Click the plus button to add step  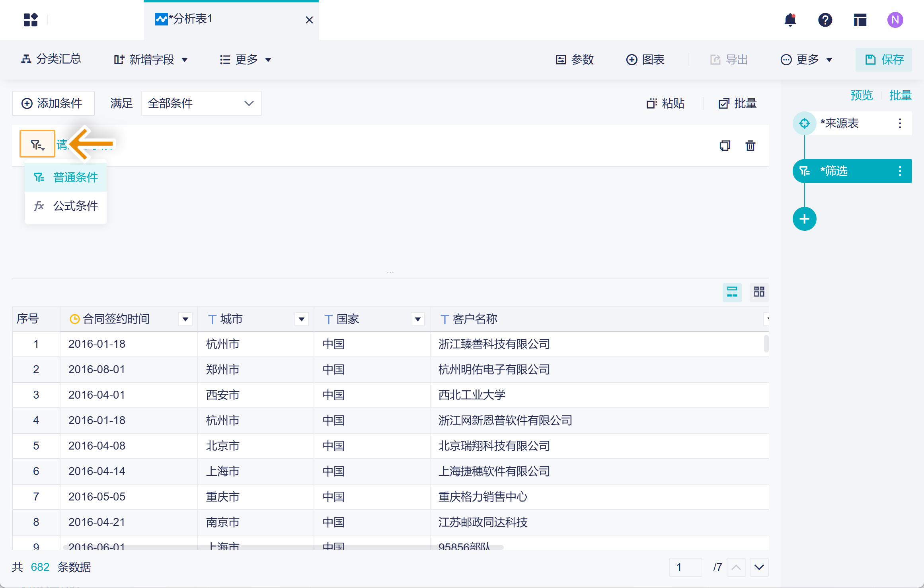pos(804,219)
